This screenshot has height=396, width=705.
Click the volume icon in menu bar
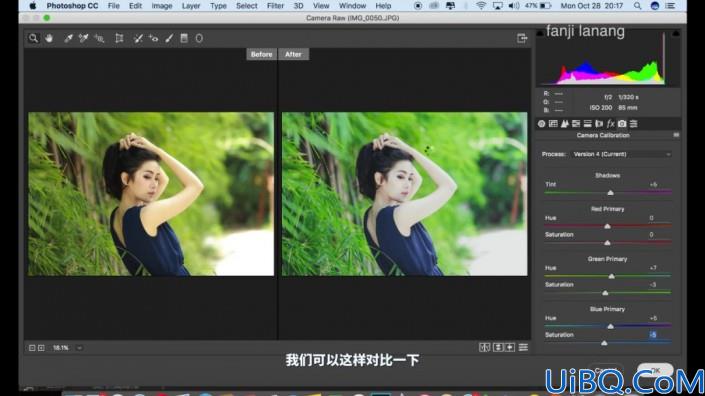point(513,6)
